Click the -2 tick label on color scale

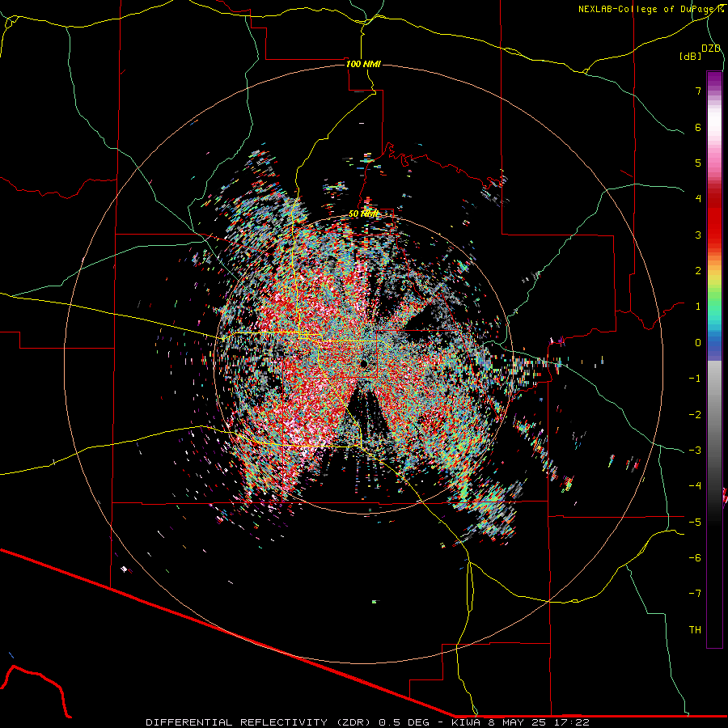tap(695, 415)
